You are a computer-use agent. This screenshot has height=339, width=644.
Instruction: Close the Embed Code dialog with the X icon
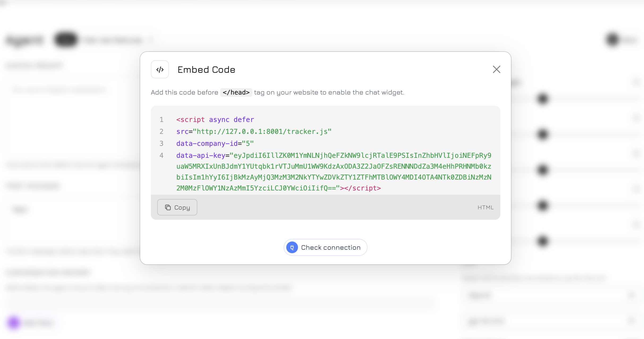[496, 69]
